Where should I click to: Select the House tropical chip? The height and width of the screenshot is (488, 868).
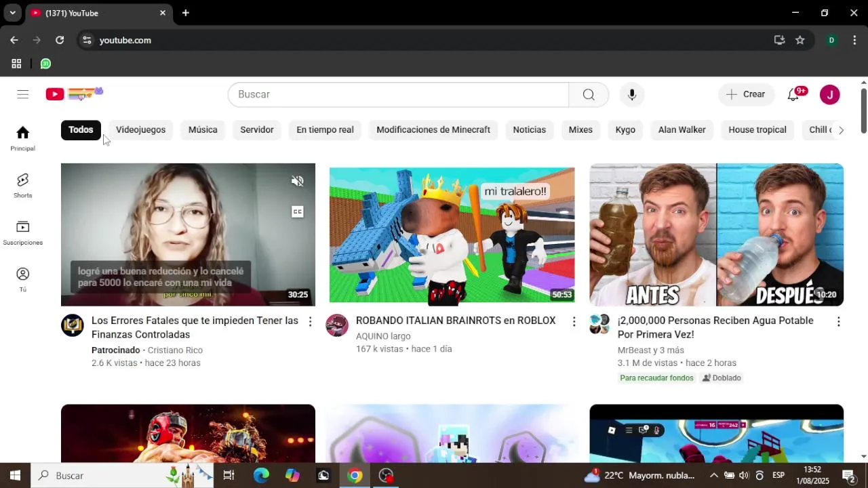point(757,130)
